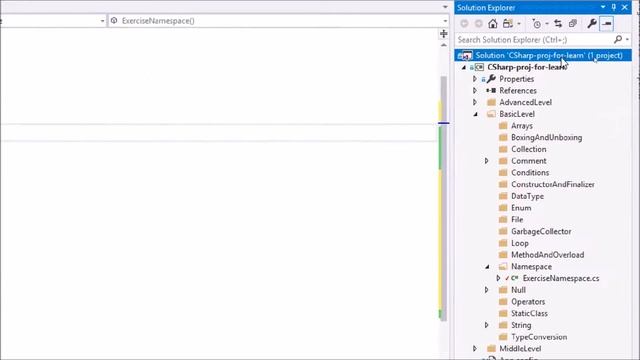Click the editor scrollbar up arrow
Viewport: 640px width, 360px height.
pyautogui.click(x=444, y=45)
